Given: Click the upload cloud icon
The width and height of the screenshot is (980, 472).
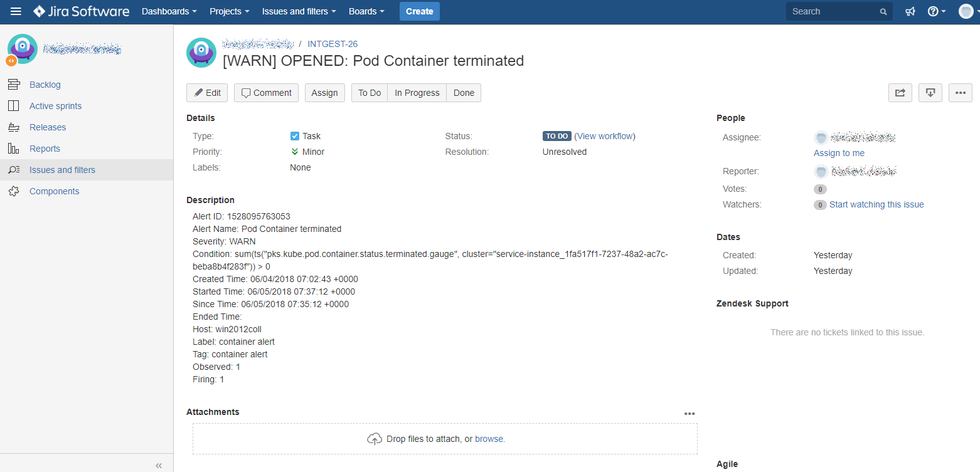Looking at the screenshot, I should tap(375, 439).
